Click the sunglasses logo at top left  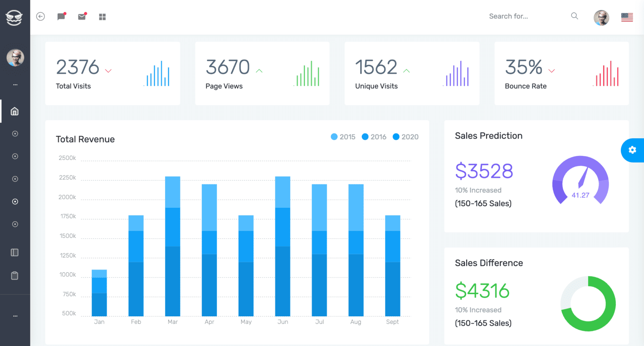pyautogui.click(x=15, y=17)
